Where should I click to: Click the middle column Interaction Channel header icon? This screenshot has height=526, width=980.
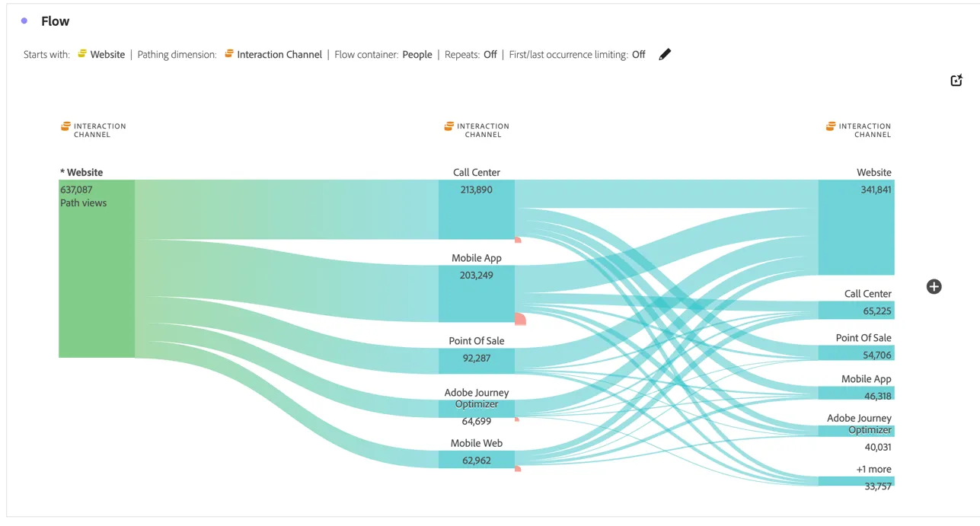tap(449, 126)
